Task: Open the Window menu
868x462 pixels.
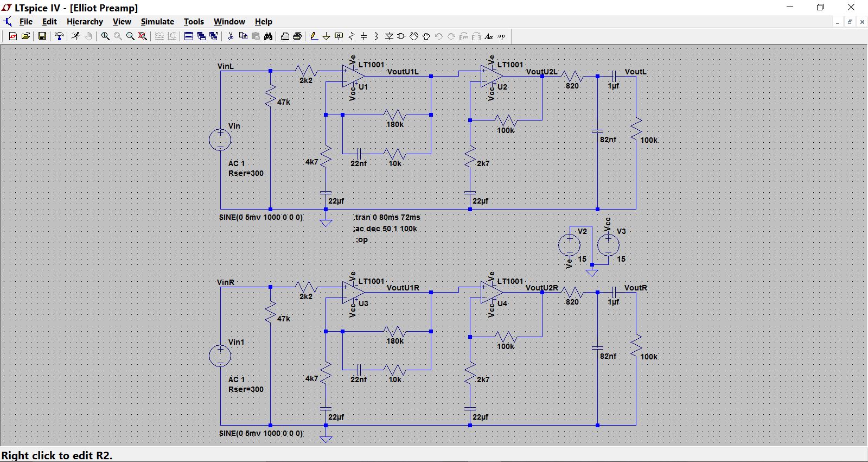Action: point(229,22)
